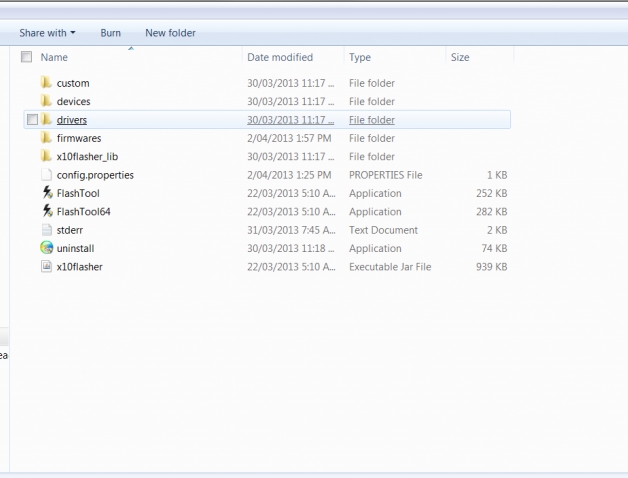Click the FlashTool lightning icon

47,193
